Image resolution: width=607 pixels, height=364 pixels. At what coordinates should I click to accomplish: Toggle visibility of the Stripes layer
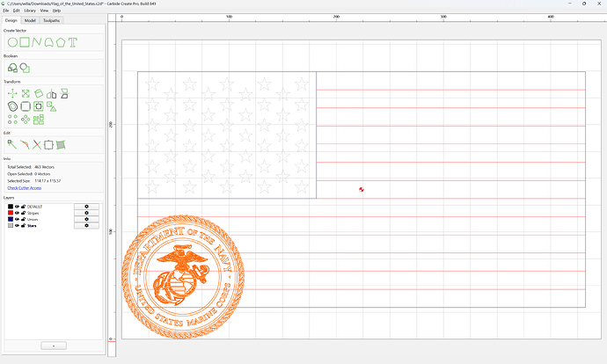click(17, 213)
